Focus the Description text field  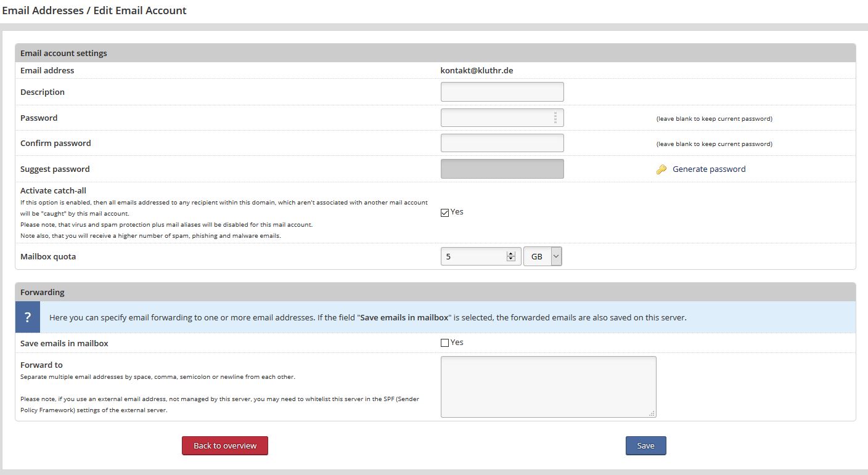[x=502, y=92]
